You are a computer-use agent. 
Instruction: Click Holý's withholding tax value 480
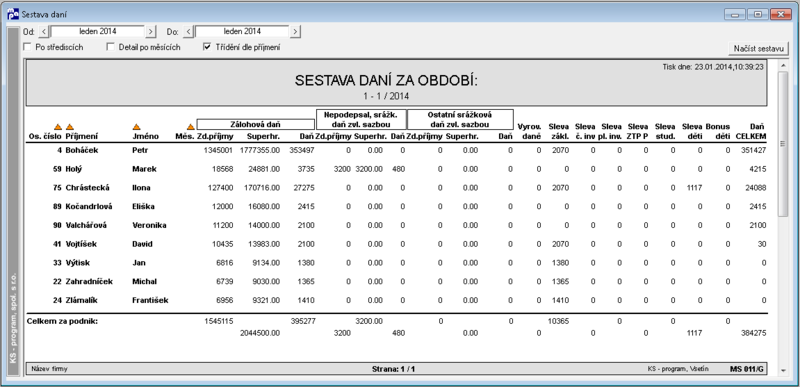click(x=398, y=169)
